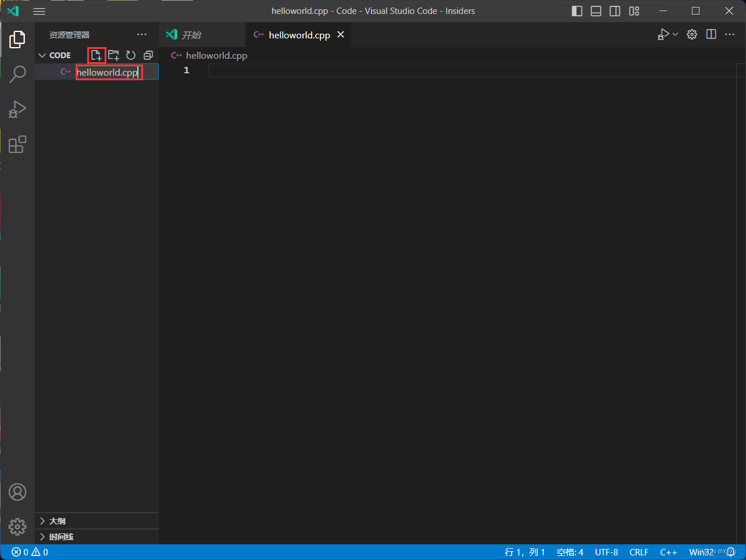Open the Accounts icon in activity bar

point(17,492)
